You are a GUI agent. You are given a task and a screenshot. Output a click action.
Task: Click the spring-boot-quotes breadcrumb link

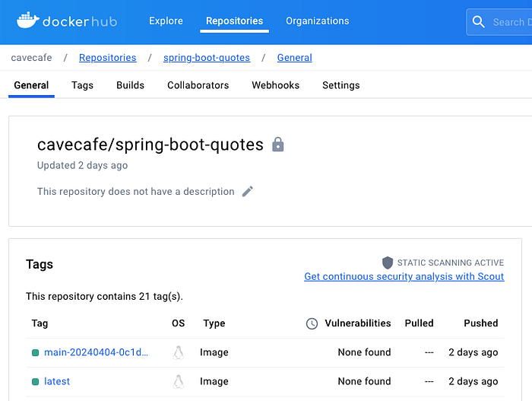coord(207,58)
